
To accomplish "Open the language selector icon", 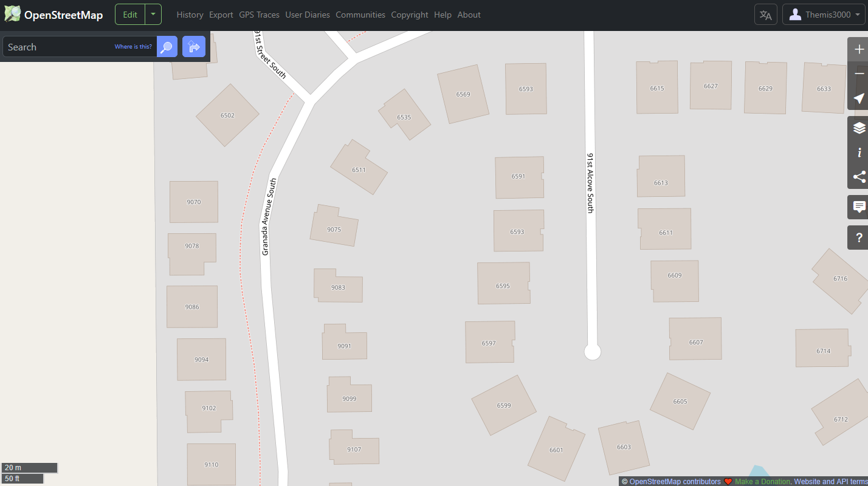I will click(765, 15).
